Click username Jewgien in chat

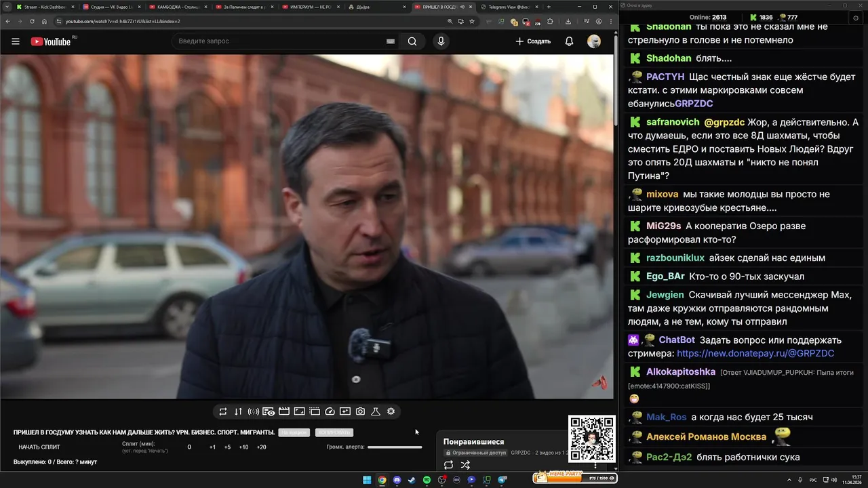tap(665, 295)
